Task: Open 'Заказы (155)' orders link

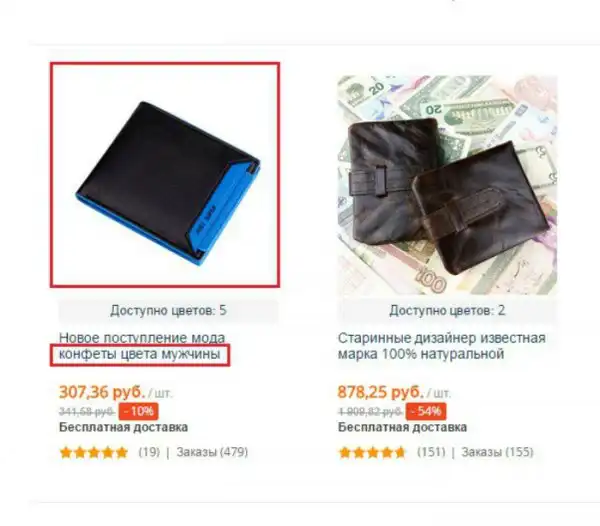Action: 497,452
